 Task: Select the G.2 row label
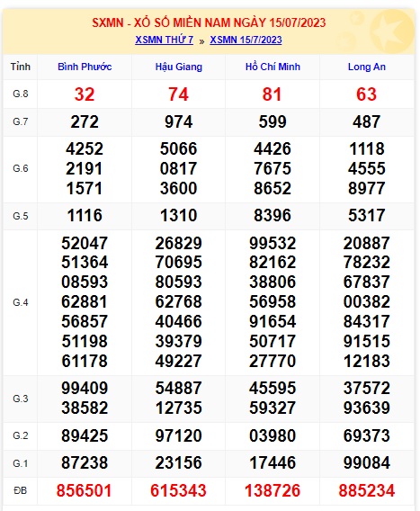21,435
